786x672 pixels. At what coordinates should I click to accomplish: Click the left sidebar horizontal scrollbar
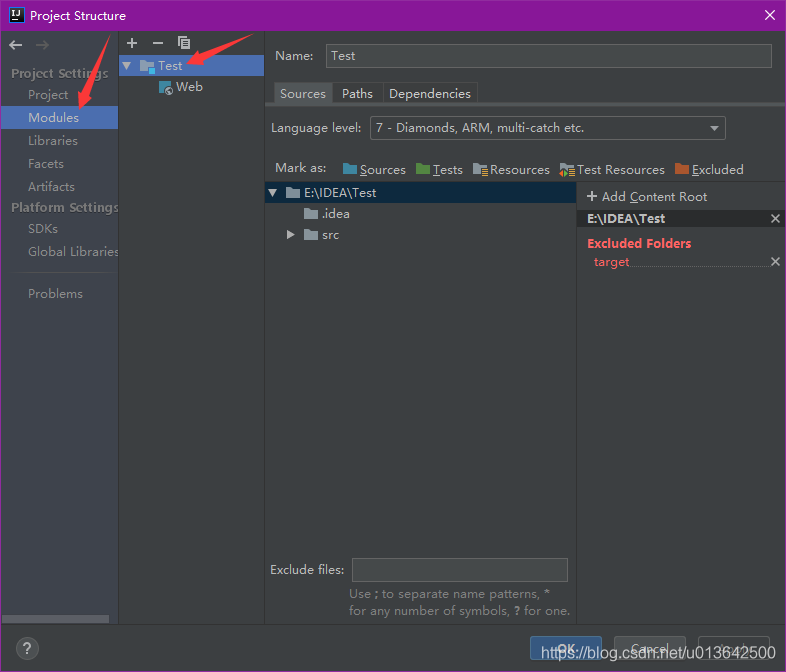pyautogui.click(x=55, y=619)
